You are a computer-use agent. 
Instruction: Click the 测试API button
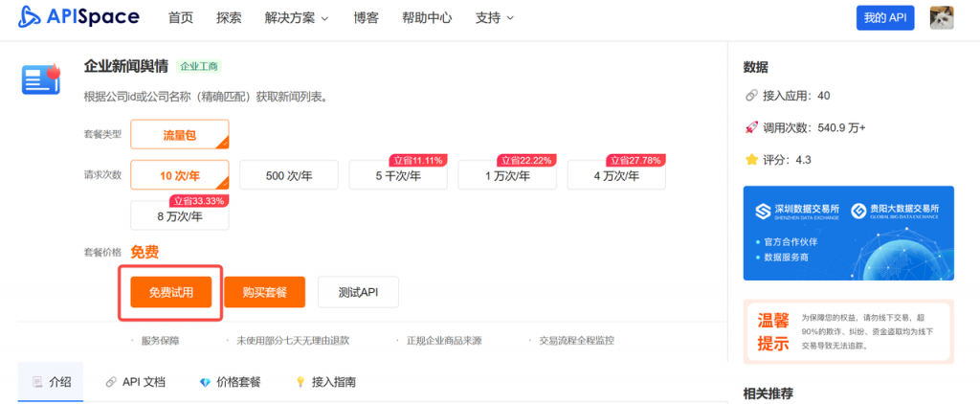click(x=358, y=292)
